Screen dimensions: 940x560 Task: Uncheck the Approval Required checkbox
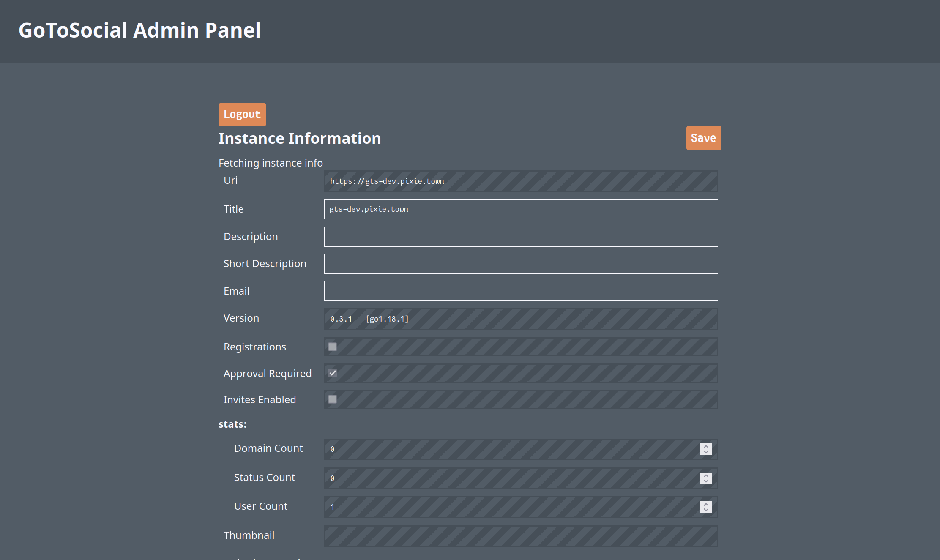tap(333, 373)
